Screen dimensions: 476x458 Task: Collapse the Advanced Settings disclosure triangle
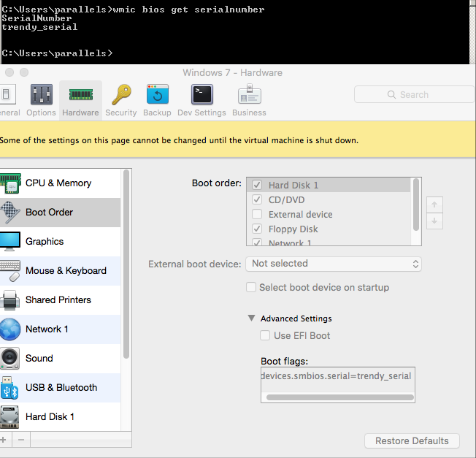click(251, 318)
